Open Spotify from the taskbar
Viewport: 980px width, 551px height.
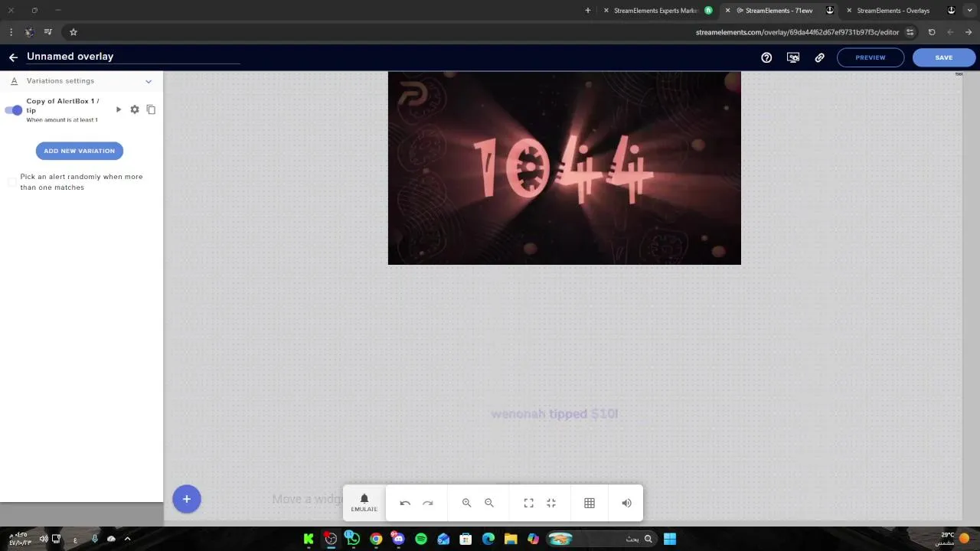tap(421, 539)
